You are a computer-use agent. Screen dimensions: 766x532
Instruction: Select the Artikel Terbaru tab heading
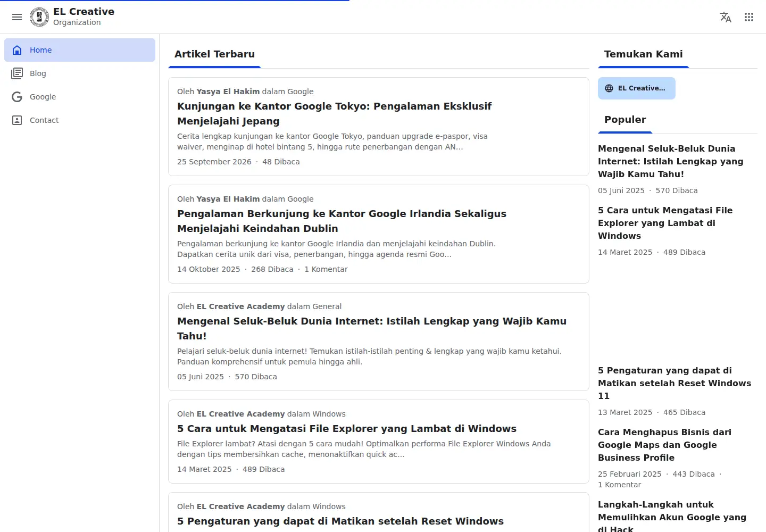point(214,54)
